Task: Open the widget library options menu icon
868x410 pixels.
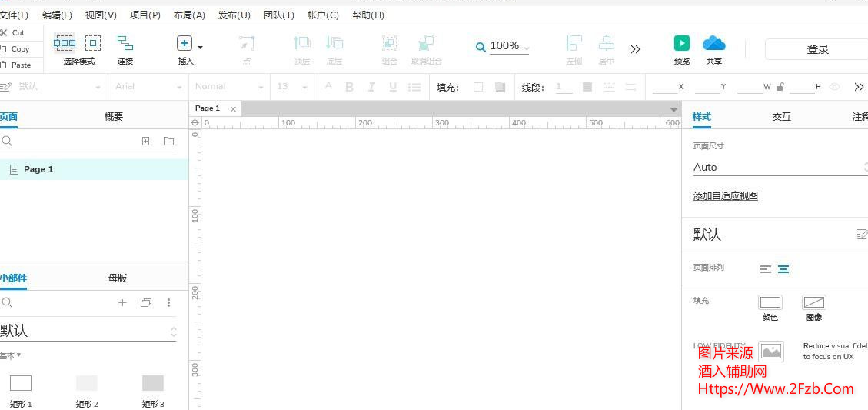Action: [169, 303]
